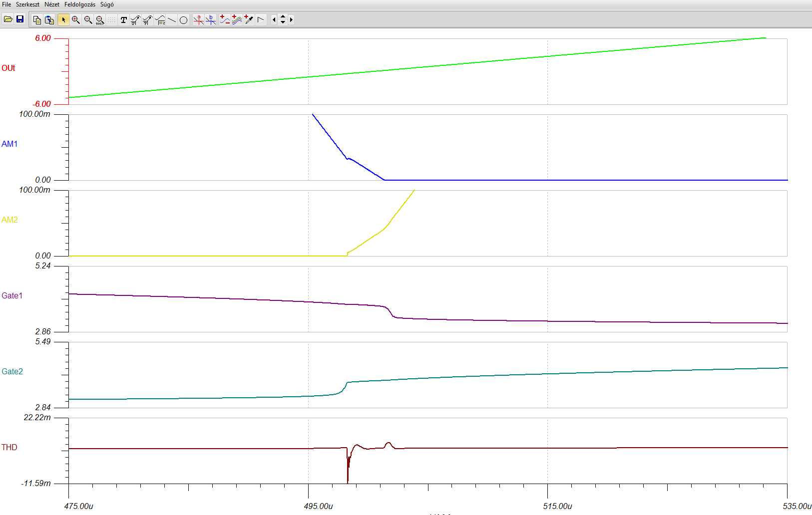
Task: Click the left arrow scroll button
Action: (x=274, y=19)
